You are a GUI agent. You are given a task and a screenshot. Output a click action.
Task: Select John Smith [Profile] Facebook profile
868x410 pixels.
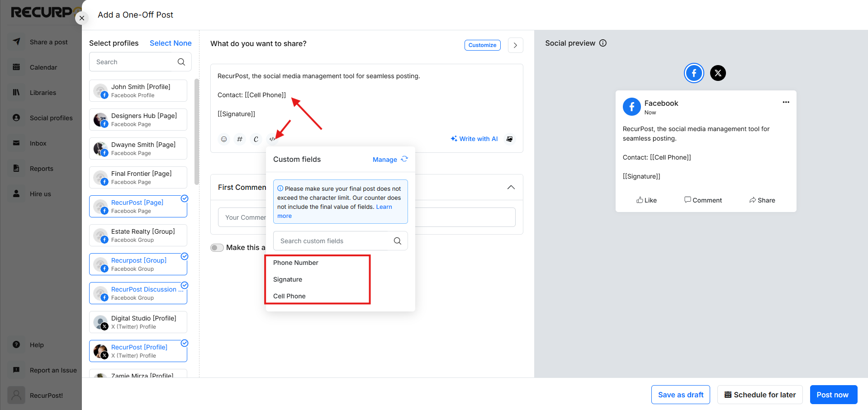138,91
